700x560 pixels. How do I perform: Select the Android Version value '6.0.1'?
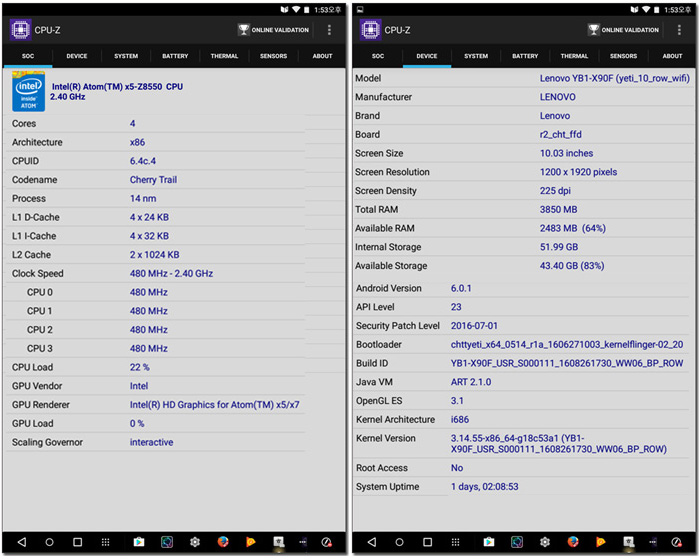click(461, 288)
